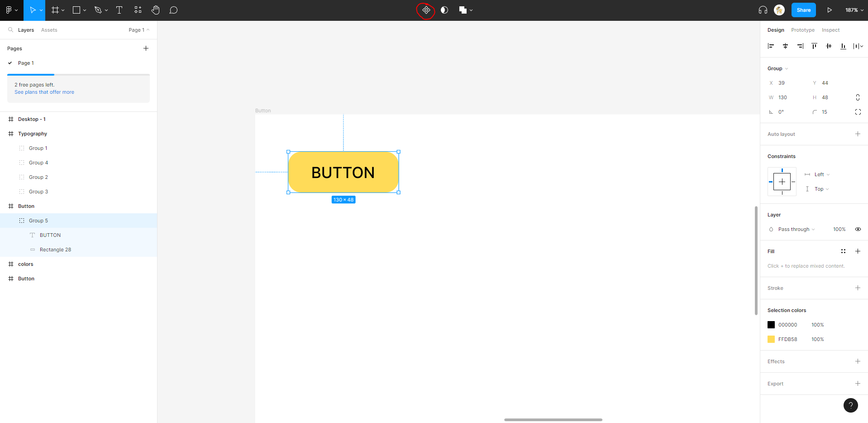This screenshot has width=868, height=423.
Task: Switch to the Layers tab
Action: tap(26, 30)
